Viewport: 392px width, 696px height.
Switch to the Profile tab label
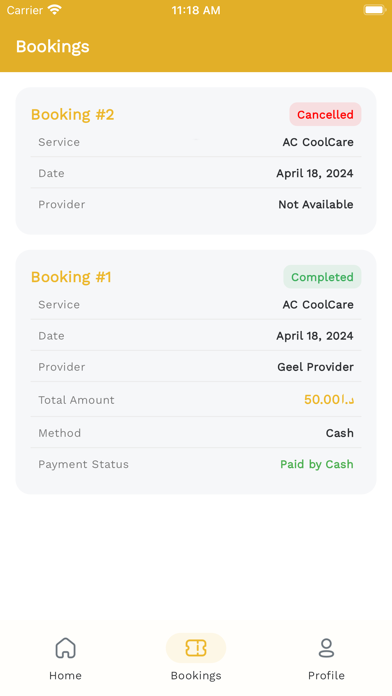coord(326,676)
